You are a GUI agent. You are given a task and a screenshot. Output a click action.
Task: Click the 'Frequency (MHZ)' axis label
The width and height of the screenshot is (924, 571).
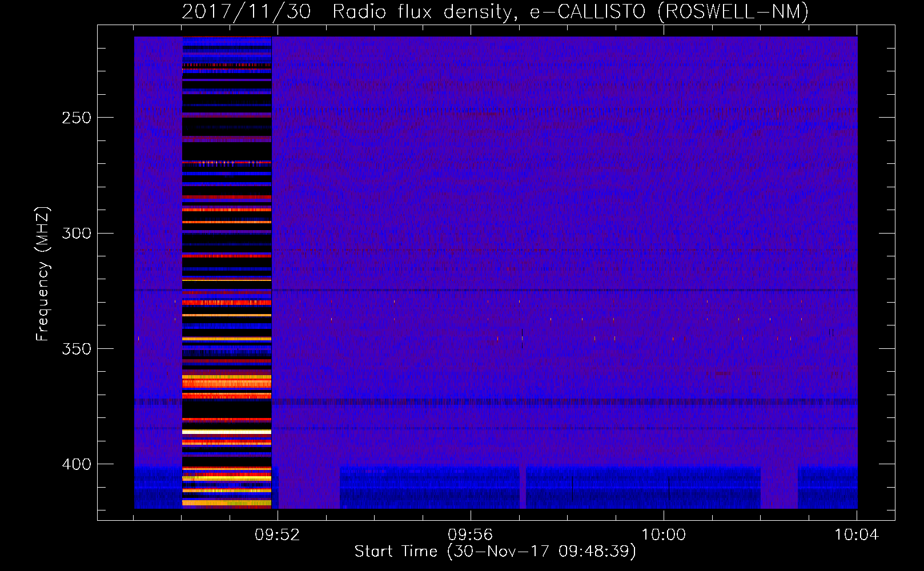pyautogui.click(x=43, y=274)
